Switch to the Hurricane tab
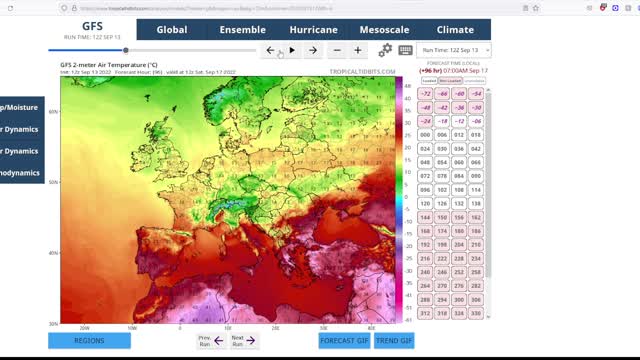 pyautogui.click(x=313, y=29)
